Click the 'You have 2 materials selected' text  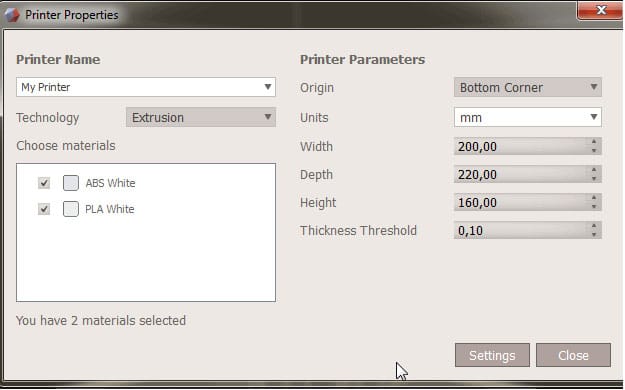(101, 320)
